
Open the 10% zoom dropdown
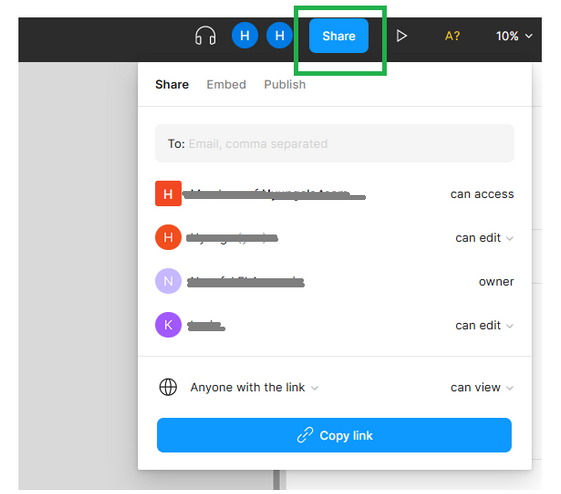[514, 36]
